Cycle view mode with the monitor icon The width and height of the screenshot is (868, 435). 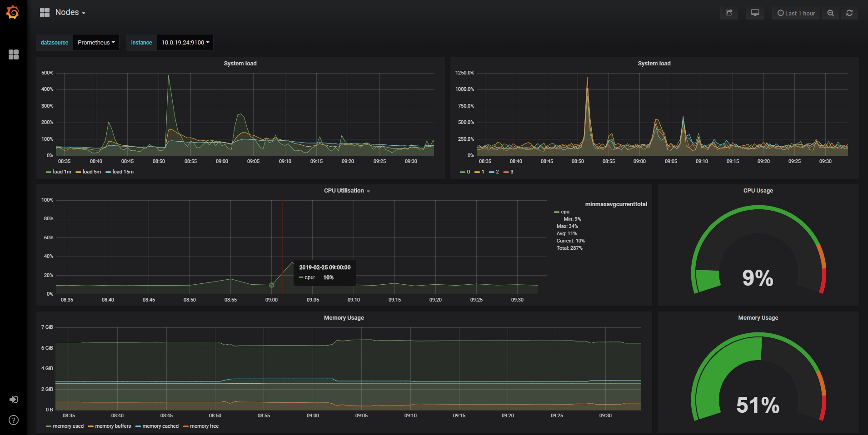click(x=755, y=13)
